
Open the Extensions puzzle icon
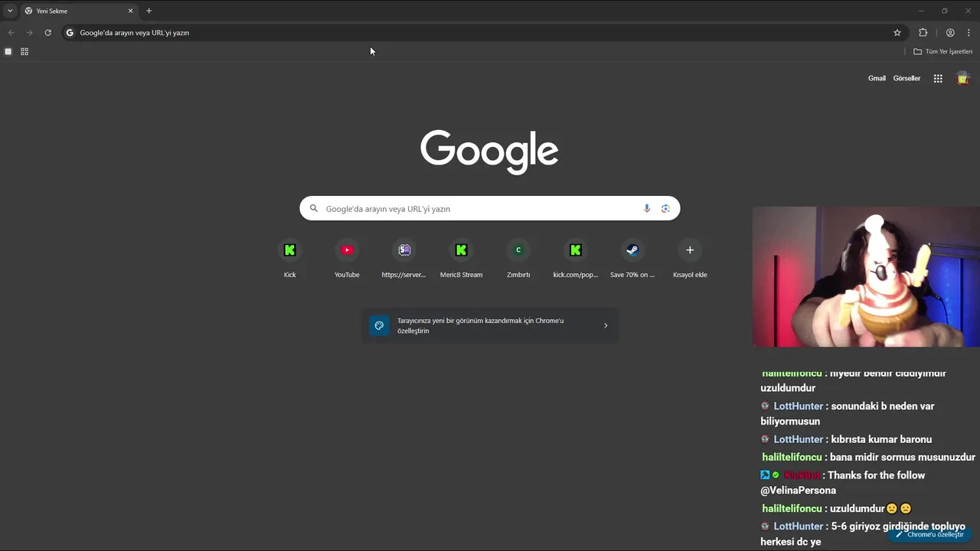923,32
